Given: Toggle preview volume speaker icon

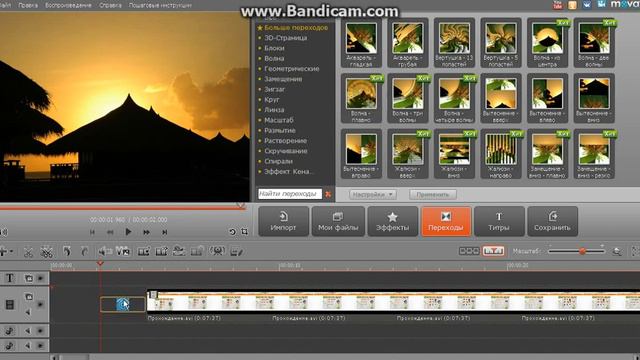Looking at the screenshot, I should (x=4, y=232).
